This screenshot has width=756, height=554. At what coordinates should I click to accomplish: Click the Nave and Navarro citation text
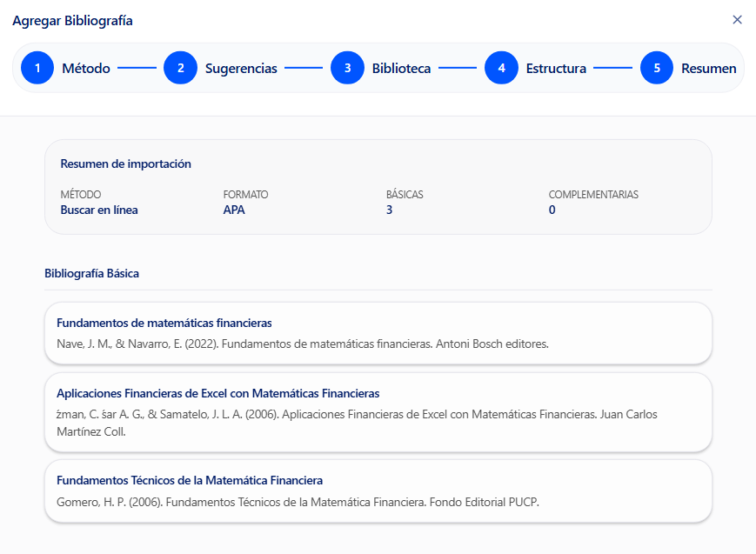[x=302, y=344]
